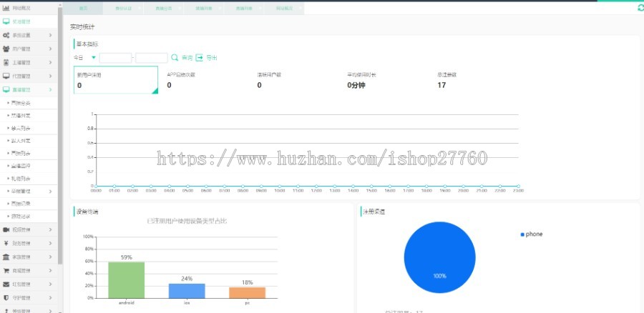Close the 身份认证 tab
644x313 pixels.
pos(140,8)
